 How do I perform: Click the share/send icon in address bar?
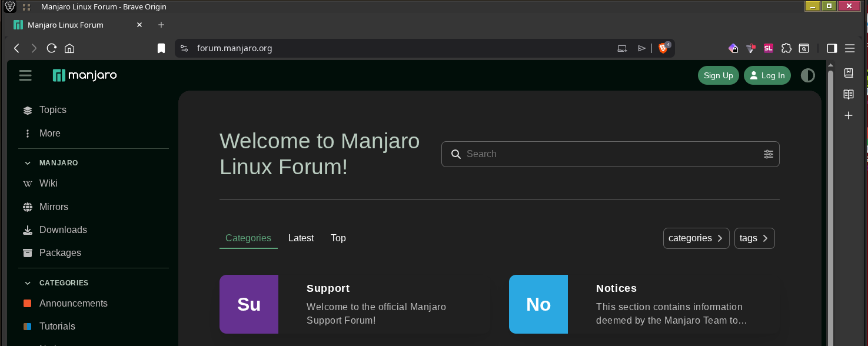(642, 48)
